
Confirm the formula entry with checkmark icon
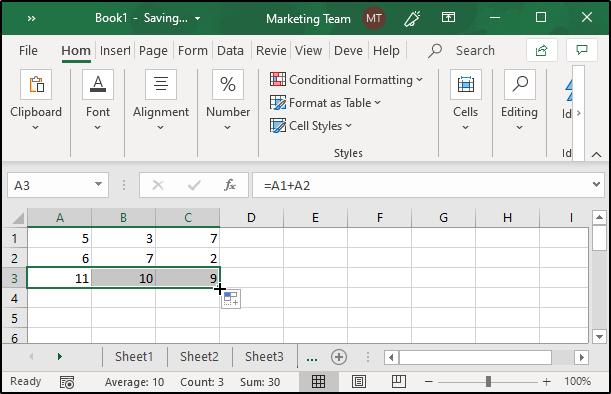click(x=194, y=185)
